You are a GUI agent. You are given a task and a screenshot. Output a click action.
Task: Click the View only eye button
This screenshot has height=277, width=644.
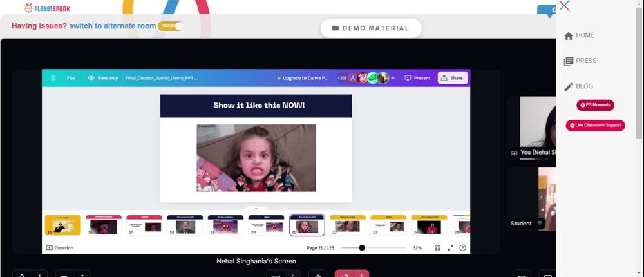point(103,78)
